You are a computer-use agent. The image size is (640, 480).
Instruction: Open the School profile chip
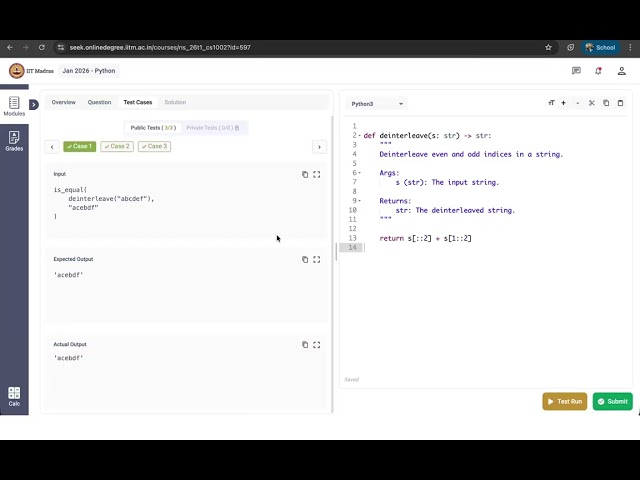coord(600,47)
